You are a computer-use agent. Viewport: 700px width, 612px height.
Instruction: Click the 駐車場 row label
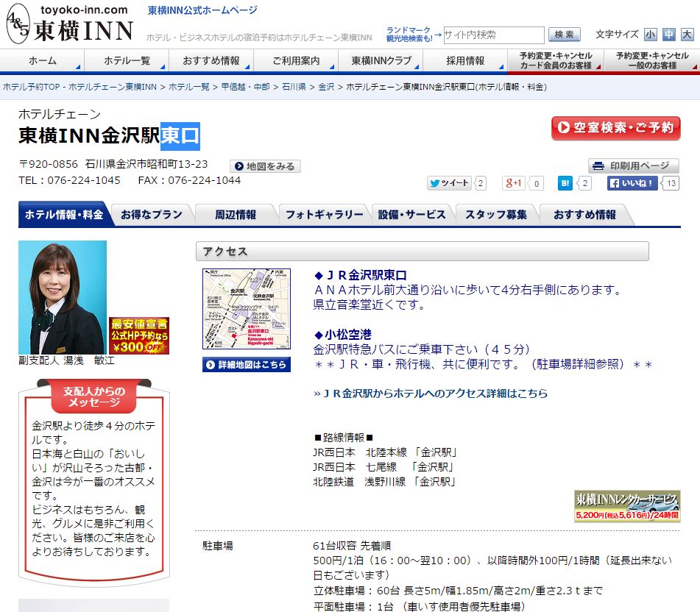[218, 546]
